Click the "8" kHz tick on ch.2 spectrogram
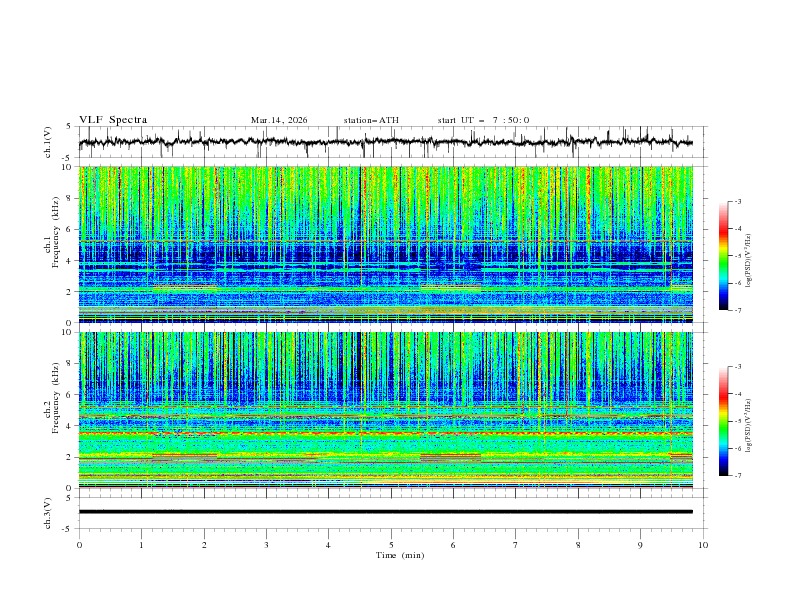 click(x=70, y=364)
